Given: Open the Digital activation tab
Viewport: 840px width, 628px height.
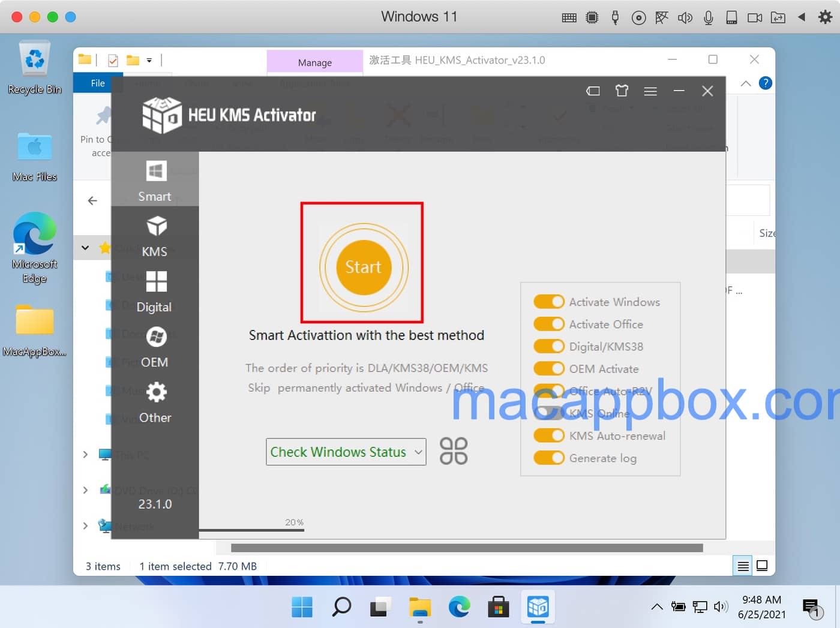Looking at the screenshot, I should pyautogui.click(x=155, y=292).
